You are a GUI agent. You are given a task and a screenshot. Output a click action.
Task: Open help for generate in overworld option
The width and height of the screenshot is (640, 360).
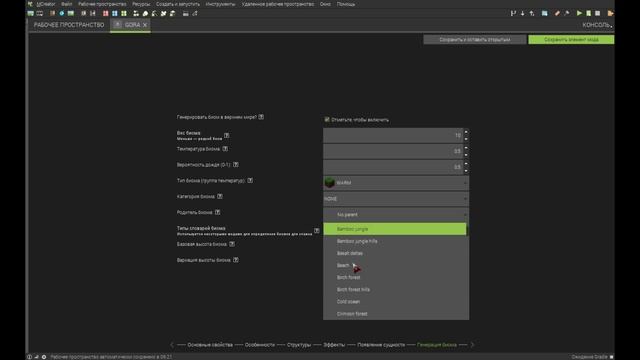click(261, 117)
